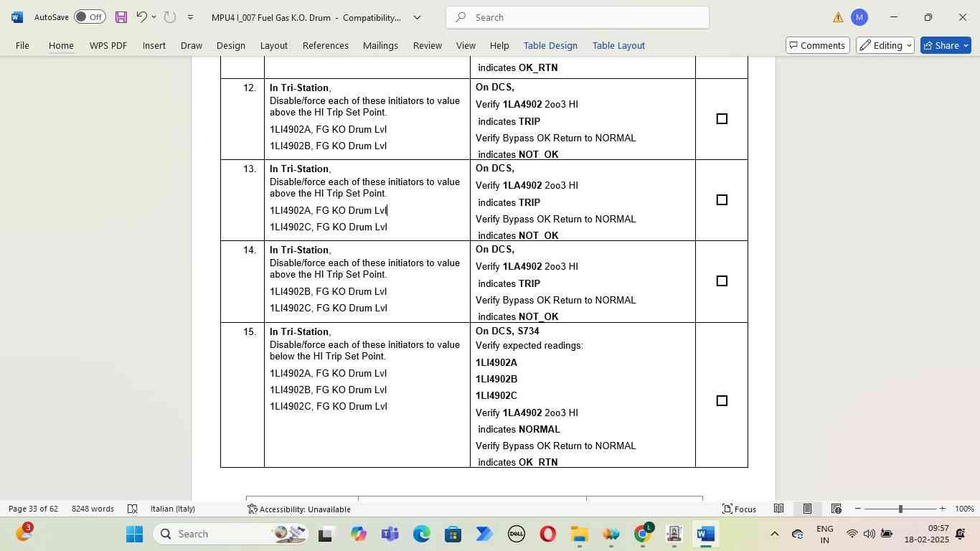The width and height of the screenshot is (980, 551).
Task: Switch to Web Layout view icon
Action: coord(836,509)
